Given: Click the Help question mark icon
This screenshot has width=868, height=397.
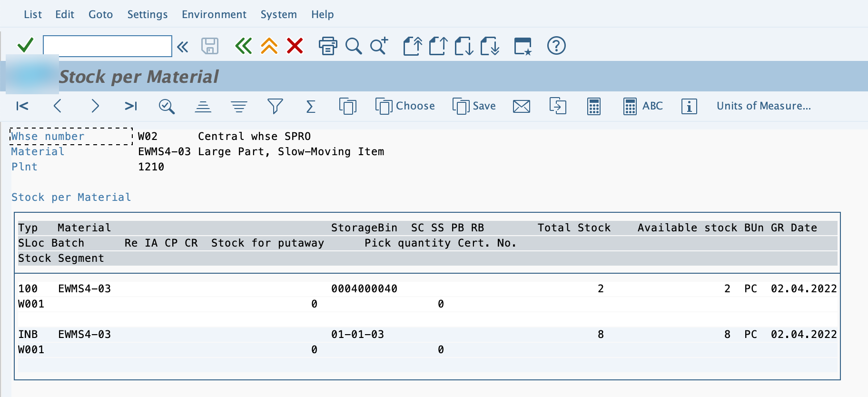Looking at the screenshot, I should point(556,46).
